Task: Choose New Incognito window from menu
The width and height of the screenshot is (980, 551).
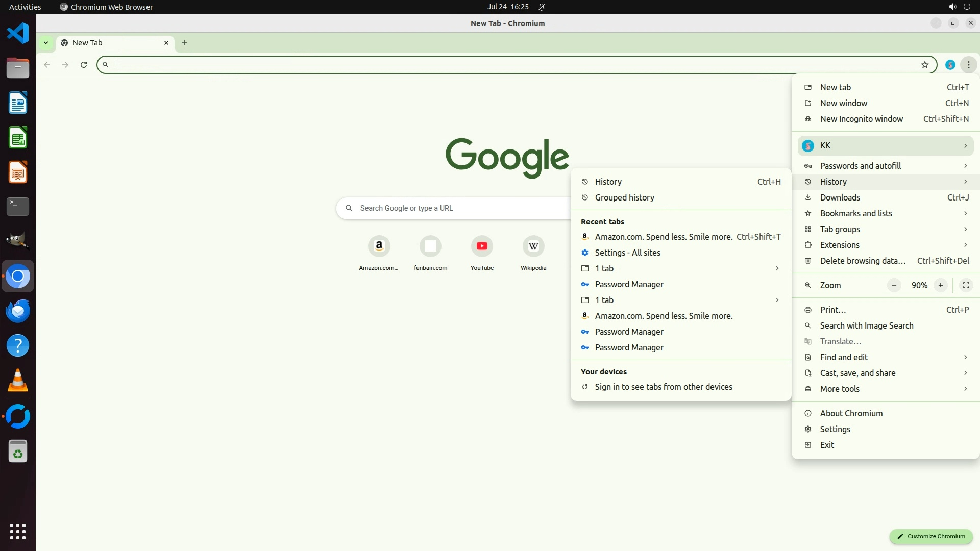Action: pyautogui.click(x=861, y=119)
